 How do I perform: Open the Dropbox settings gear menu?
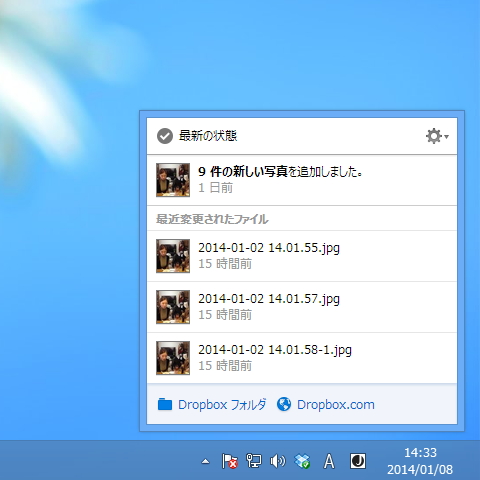point(437,136)
